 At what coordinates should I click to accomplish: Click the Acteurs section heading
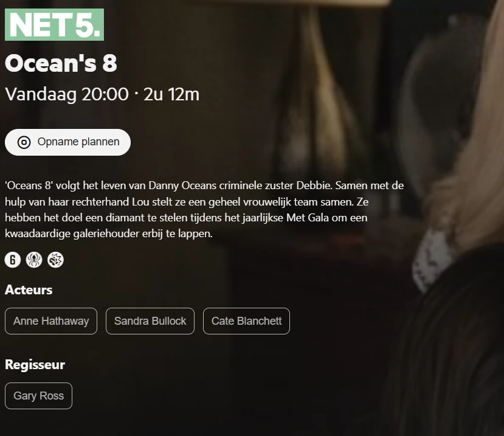click(29, 290)
